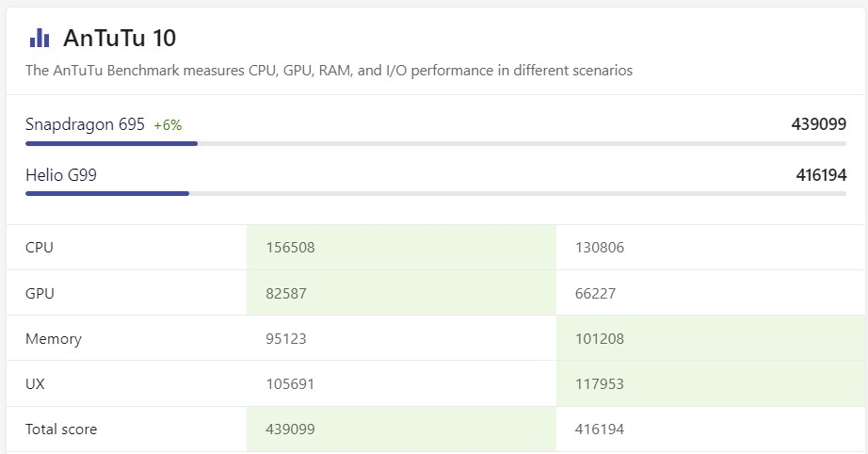Click the CPU value 156508
868x454 pixels.
(x=290, y=248)
